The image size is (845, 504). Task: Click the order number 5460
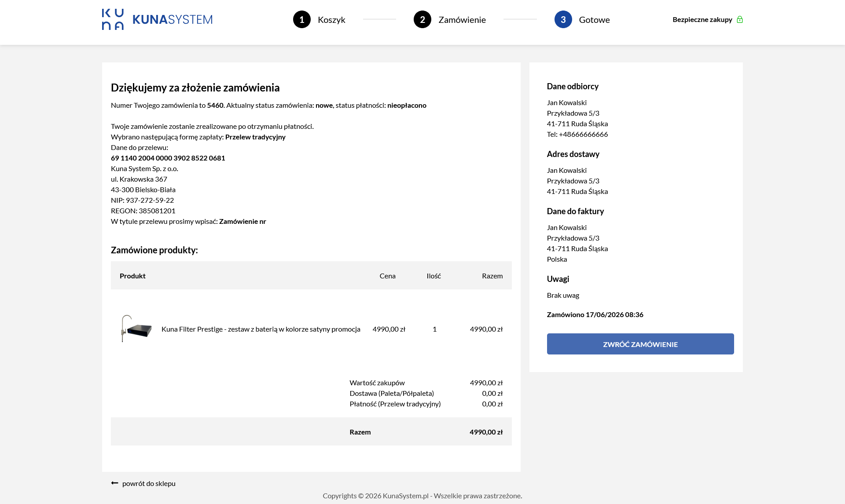pyautogui.click(x=215, y=105)
